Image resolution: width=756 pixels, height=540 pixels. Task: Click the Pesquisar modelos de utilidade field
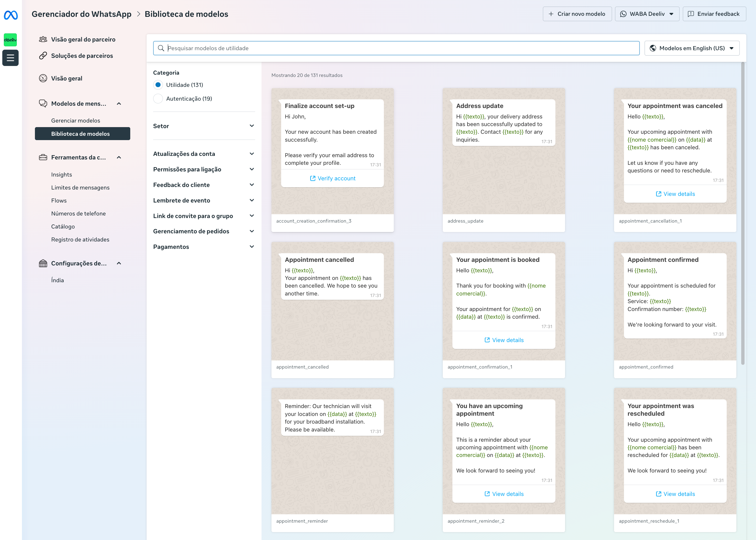point(396,48)
